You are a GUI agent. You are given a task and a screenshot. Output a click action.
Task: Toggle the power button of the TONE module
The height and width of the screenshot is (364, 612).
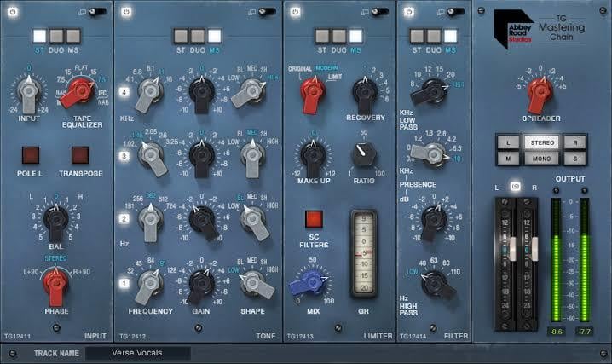pos(126,12)
